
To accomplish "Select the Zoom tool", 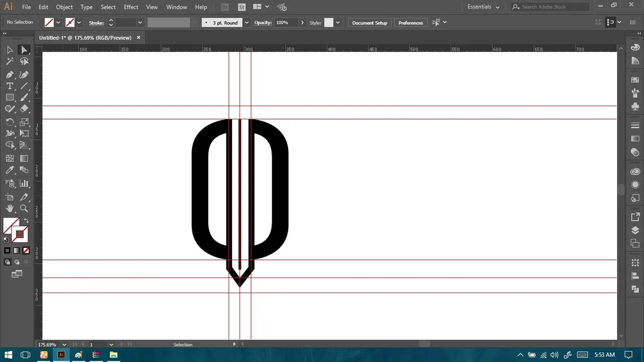I will [24, 209].
